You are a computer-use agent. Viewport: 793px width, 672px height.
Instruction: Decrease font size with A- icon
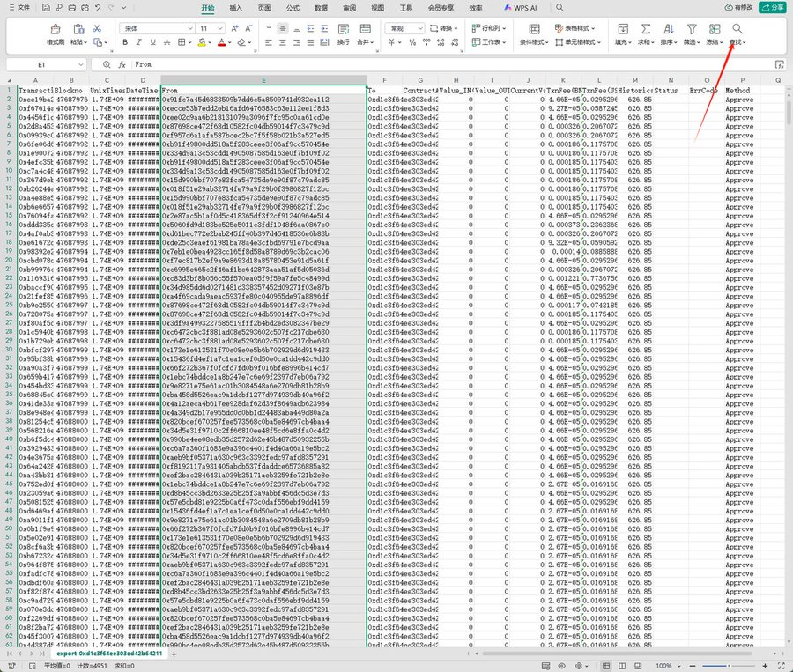248,28
